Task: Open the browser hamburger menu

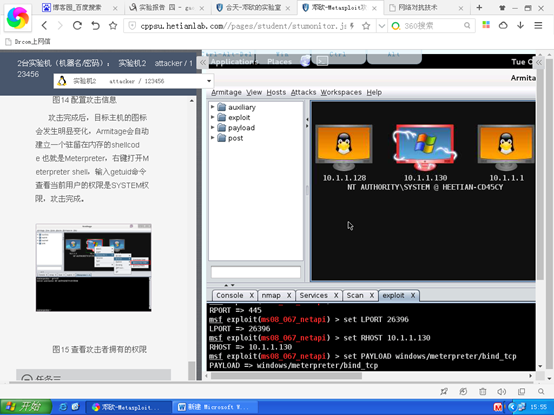Action: pyautogui.click(x=538, y=25)
